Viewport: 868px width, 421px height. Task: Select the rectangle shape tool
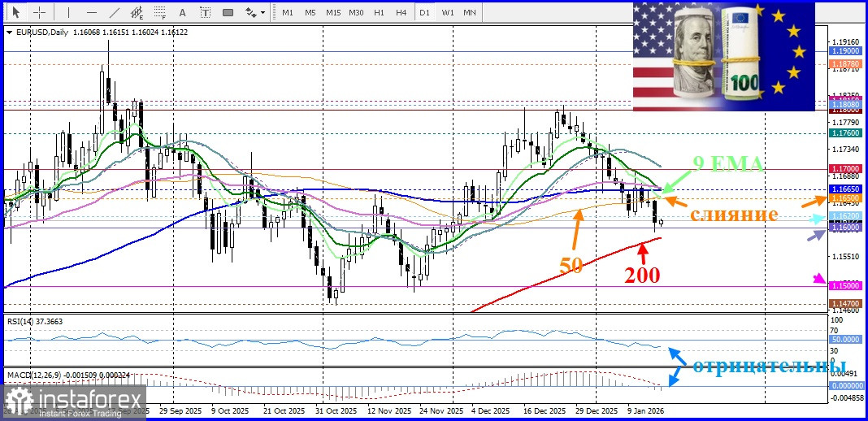coord(228,11)
